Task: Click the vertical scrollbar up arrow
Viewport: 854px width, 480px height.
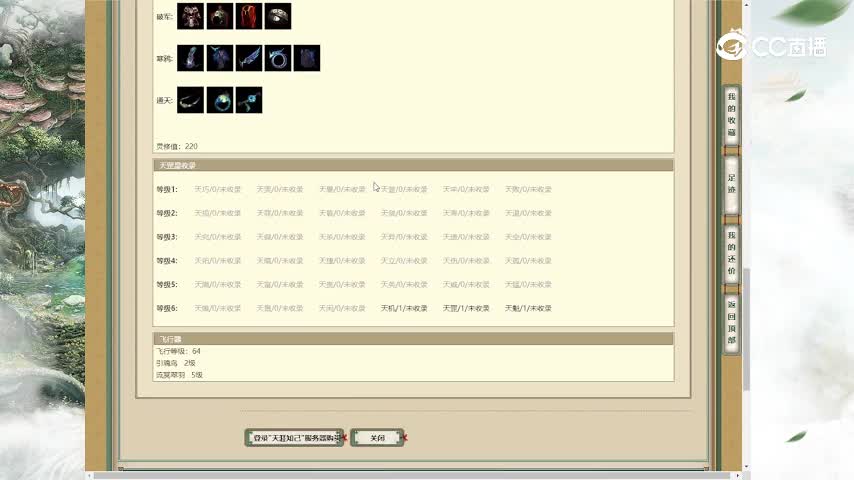Action: (747, 4)
